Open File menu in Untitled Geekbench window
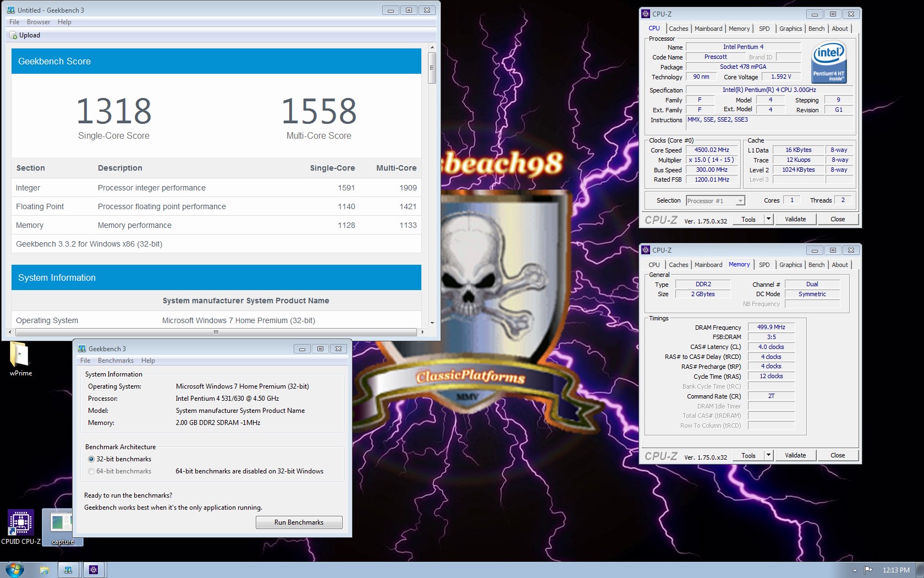Screen dimensions: 924x578 [14, 22]
